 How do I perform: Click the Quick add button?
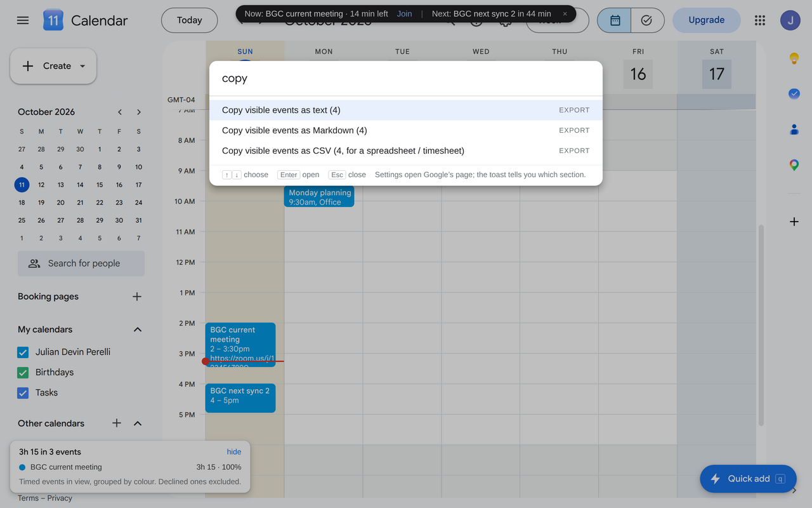748,479
